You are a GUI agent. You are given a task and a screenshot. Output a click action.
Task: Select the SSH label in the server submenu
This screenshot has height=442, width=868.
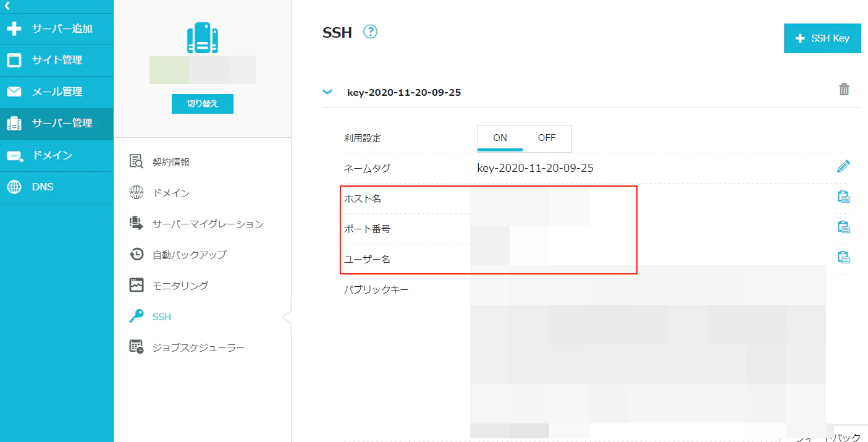point(162,317)
